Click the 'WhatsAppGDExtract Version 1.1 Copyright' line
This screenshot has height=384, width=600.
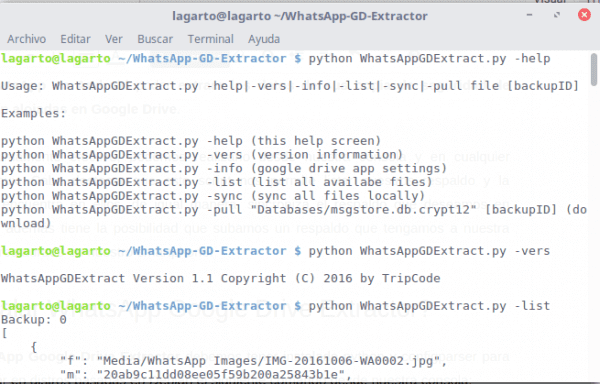click(220, 278)
